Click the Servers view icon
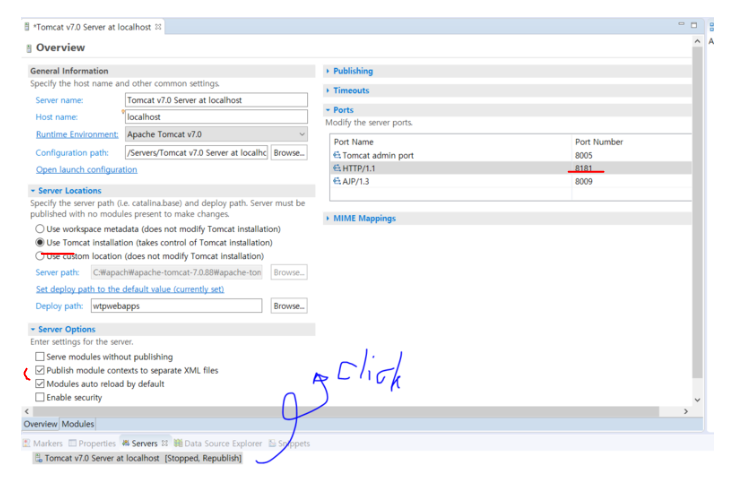The width and height of the screenshot is (738, 487). click(x=126, y=443)
